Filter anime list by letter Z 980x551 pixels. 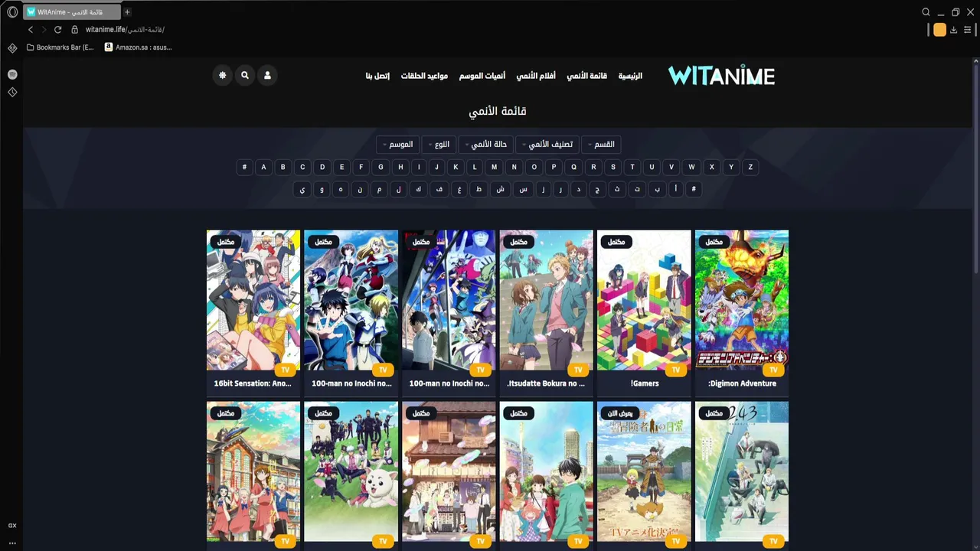pyautogui.click(x=750, y=167)
